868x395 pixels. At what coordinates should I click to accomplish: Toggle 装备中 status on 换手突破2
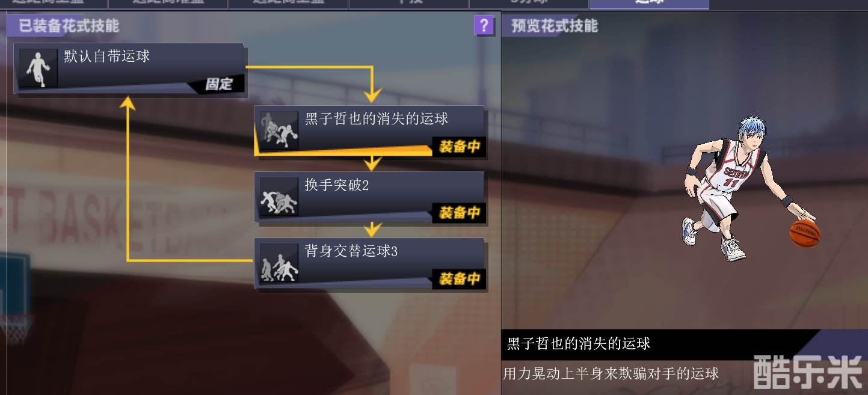[460, 212]
